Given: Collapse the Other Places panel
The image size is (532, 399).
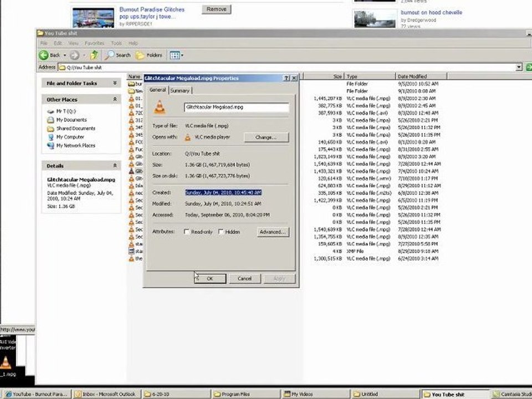Looking at the screenshot, I should pos(115,99).
